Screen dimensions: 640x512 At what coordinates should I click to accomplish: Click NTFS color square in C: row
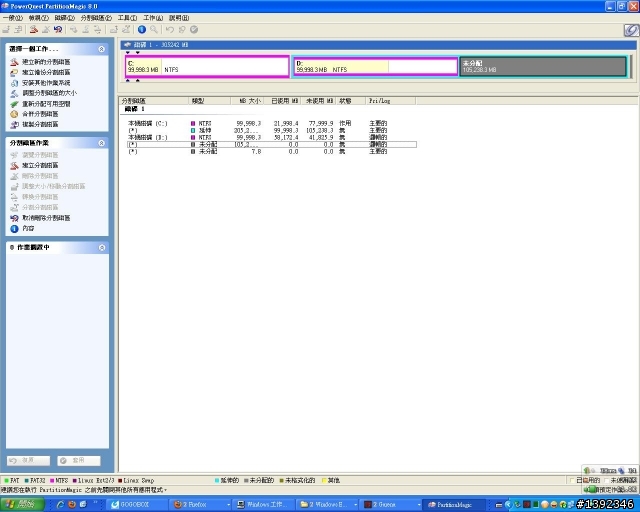[x=193, y=123]
